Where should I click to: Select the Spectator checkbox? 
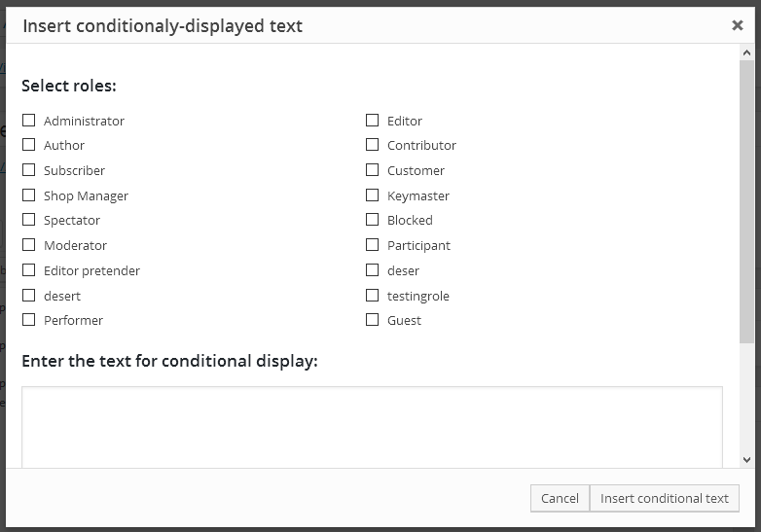pyautogui.click(x=29, y=220)
